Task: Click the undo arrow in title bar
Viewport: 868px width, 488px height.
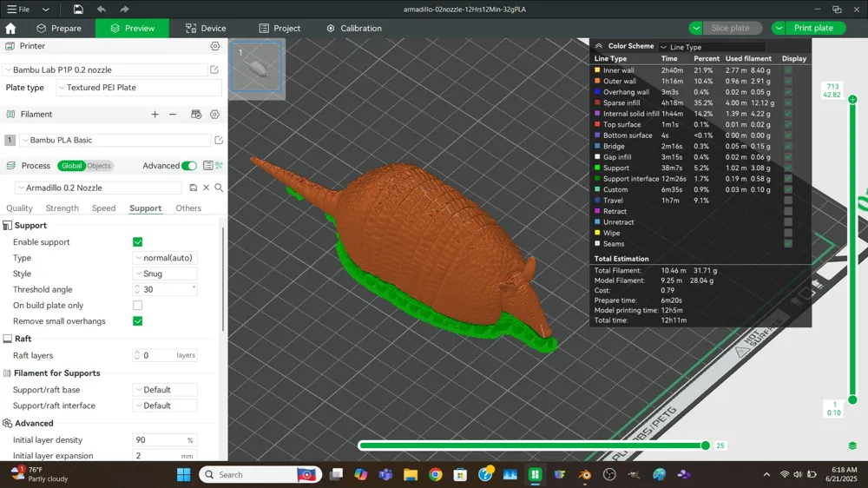Action: [102, 10]
